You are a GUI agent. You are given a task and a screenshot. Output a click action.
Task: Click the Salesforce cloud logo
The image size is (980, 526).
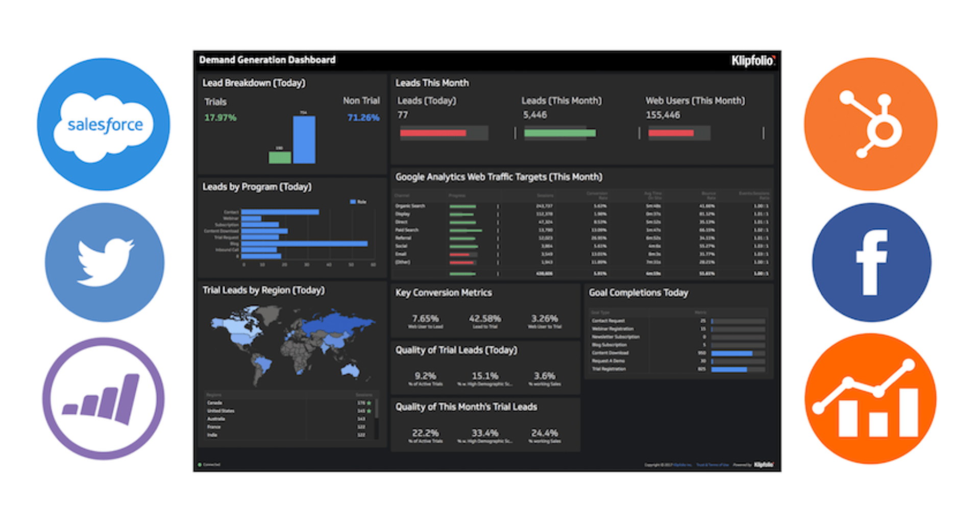click(x=104, y=124)
